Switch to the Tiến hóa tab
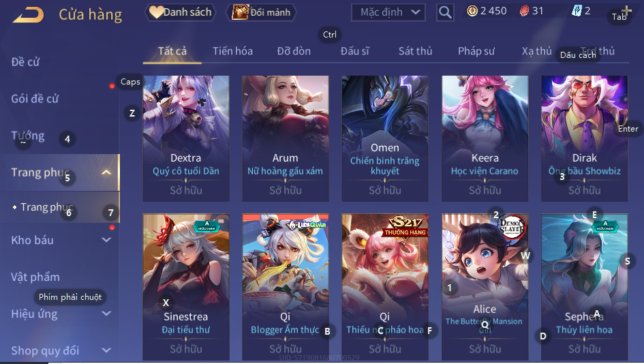The height and width of the screenshot is (364, 644). pos(232,51)
